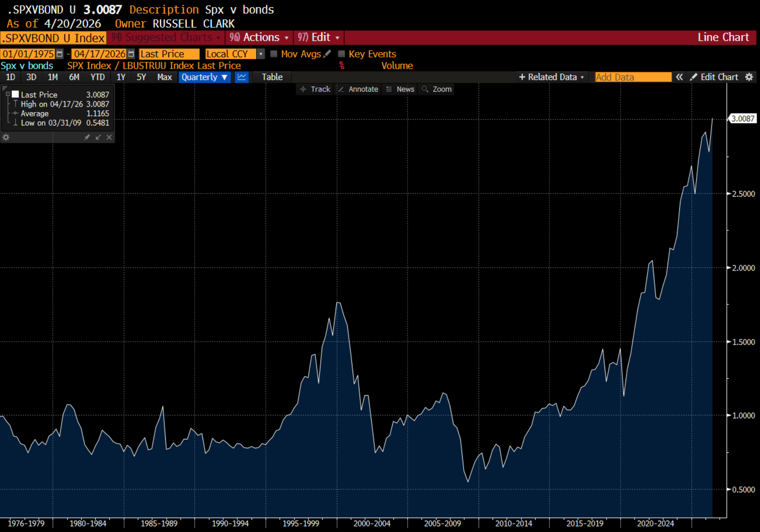Collapse panel using the double chevron icon
760x532 pixels.
[679, 77]
